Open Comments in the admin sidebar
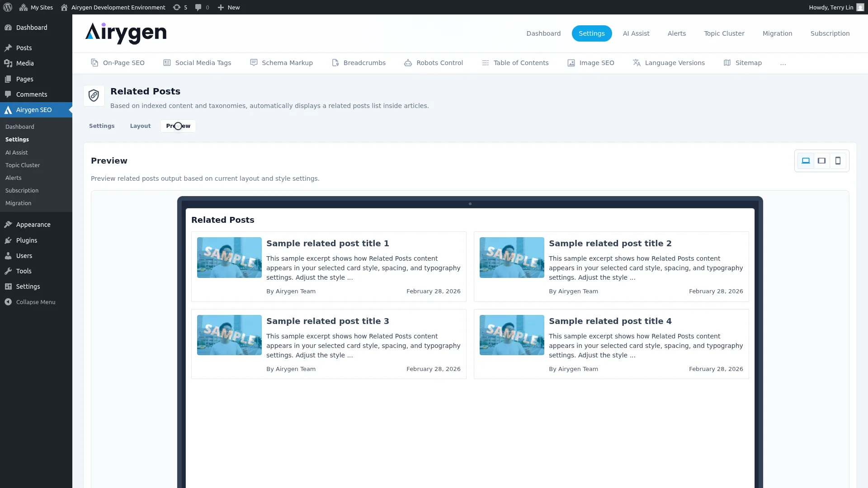The width and height of the screenshot is (868, 488). 36,94
